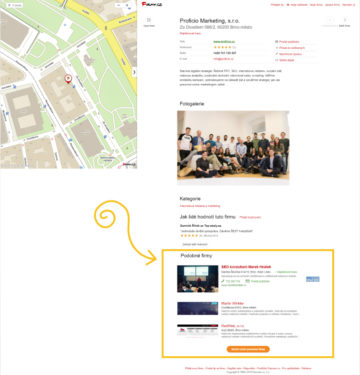This screenshot has height=375, width=360.
Task: Go to the previous company arrow
Action: click(x=330, y=20)
